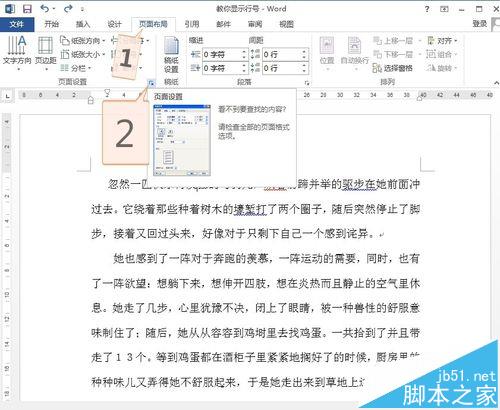
Task: Open the 对齐 align dropdown
Action: pos(442,41)
